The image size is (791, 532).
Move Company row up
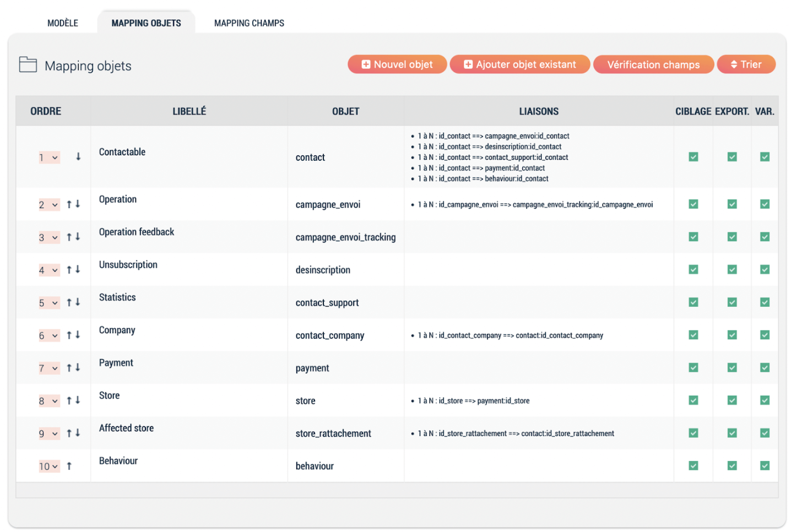pyautogui.click(x=69, y=335)
